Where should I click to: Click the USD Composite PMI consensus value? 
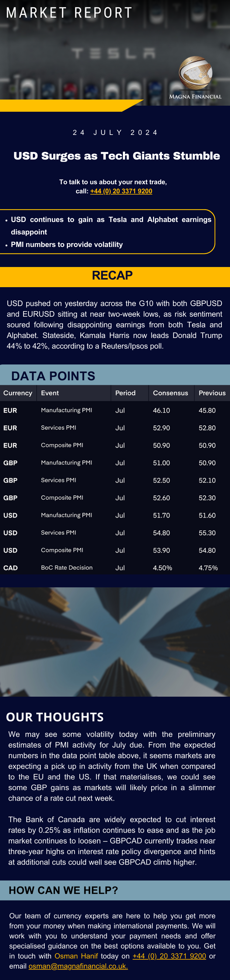[162, 550]
